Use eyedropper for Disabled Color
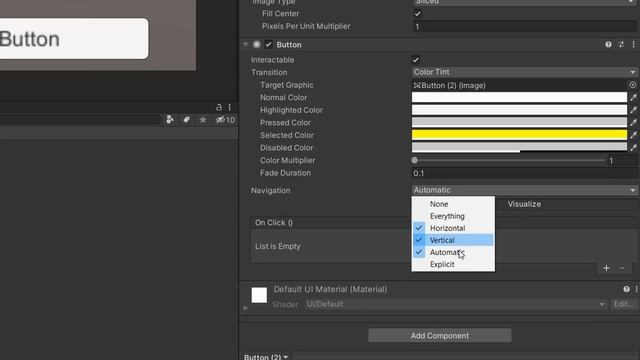Image resolution: width=640 pixels, height=360 pixels. click(633, 148)
